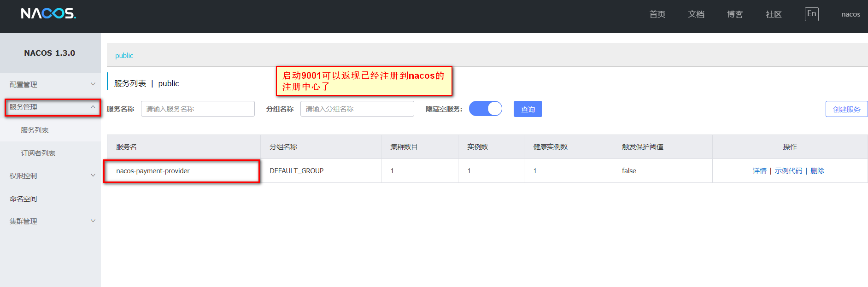Focus the 分组名称 input field
The width and height of the screenshot is (868, 287).
(x=357, y=109)
